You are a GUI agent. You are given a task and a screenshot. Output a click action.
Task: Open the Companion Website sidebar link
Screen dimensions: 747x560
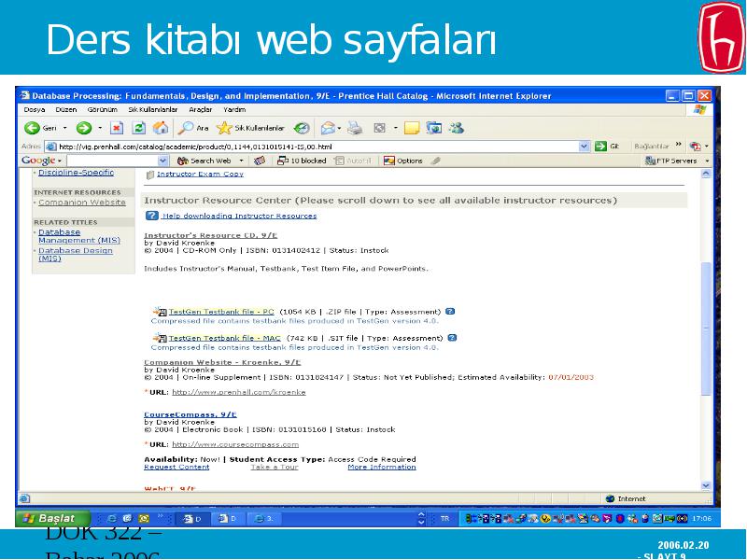tap(82, 203)
